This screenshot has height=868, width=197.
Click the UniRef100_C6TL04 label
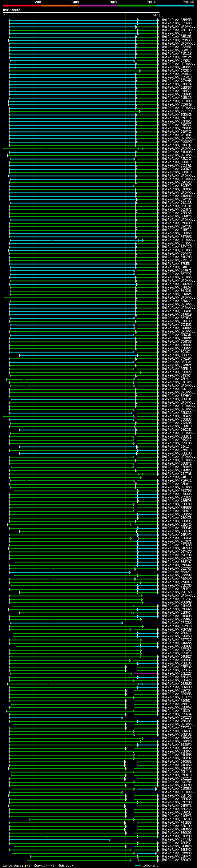tap(176, 361)
